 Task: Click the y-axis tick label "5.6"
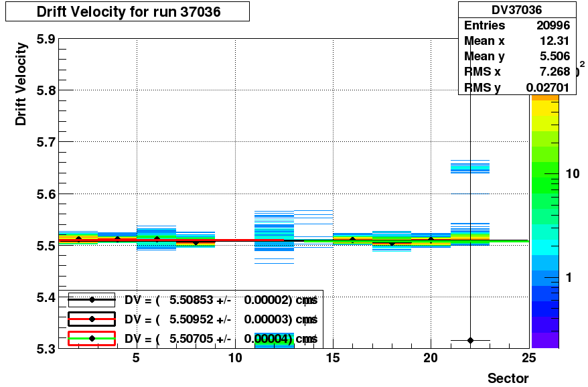[46, 194]
